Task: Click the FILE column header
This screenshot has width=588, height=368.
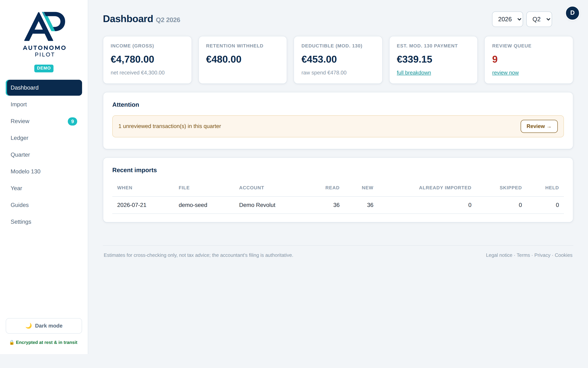Action: click(x=184, y=188)
